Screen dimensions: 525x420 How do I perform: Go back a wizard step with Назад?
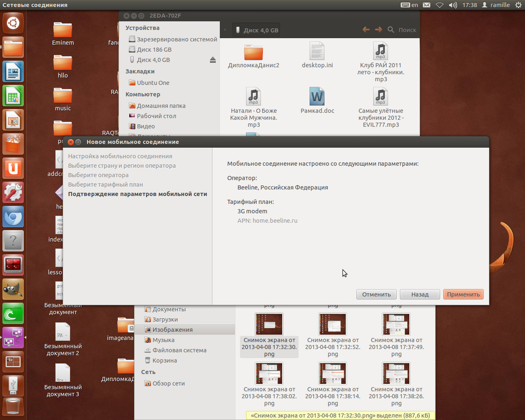click(420, 294)
